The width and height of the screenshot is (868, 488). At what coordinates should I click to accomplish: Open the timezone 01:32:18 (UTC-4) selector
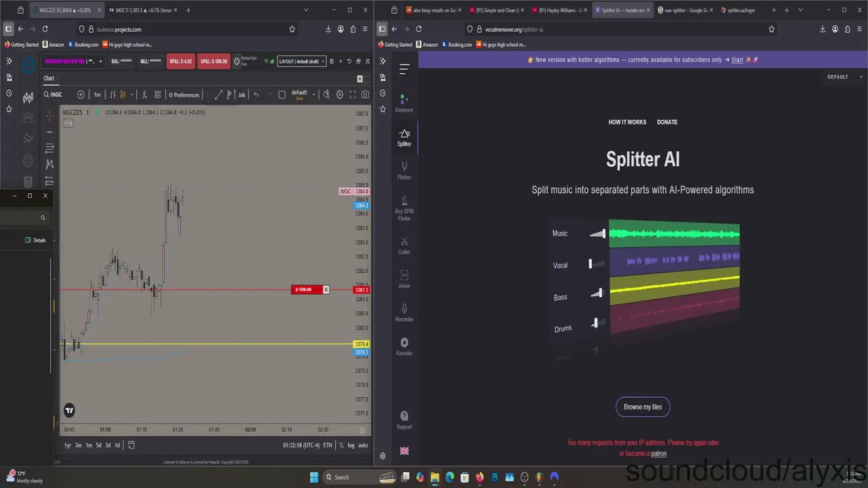300,445
